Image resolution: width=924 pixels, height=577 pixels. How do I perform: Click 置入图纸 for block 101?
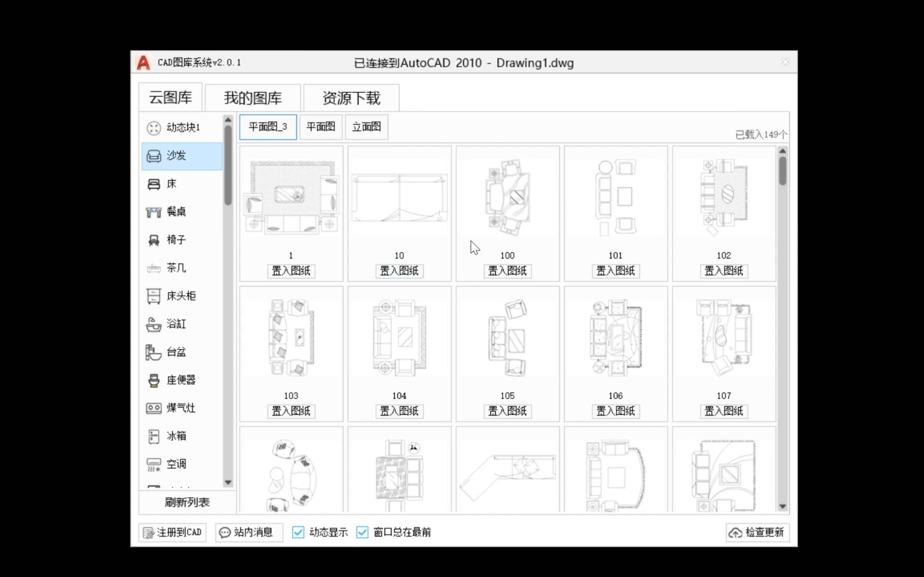[x=616, y=271]
